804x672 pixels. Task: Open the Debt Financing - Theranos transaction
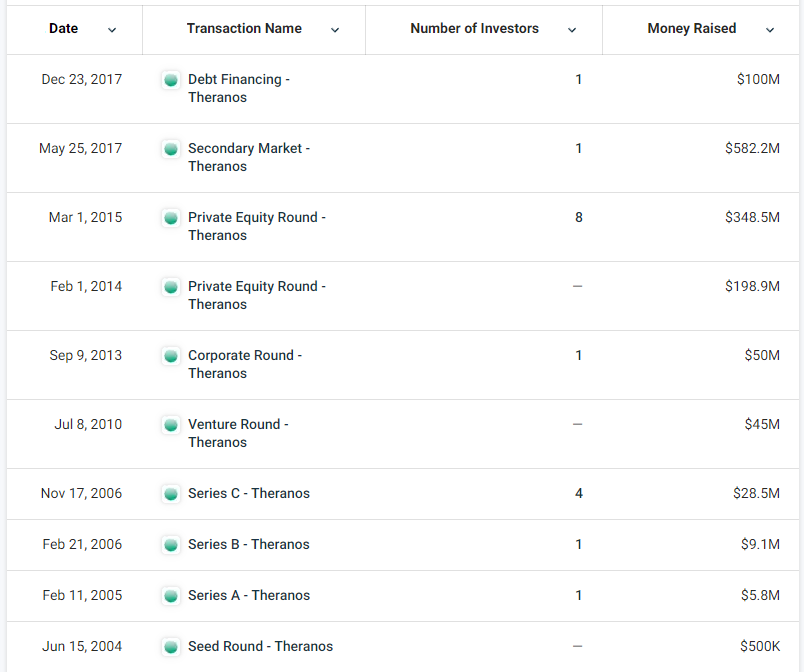coord(239,88)
